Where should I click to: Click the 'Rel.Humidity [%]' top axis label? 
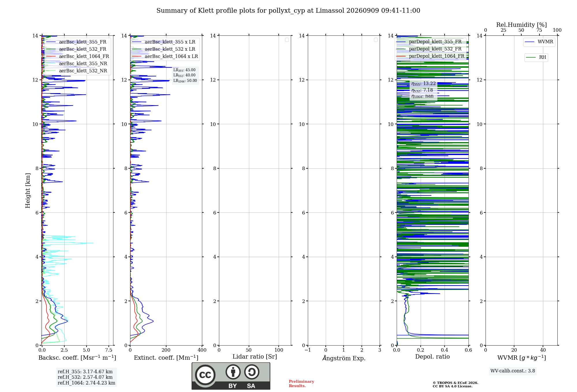point(522,25)
